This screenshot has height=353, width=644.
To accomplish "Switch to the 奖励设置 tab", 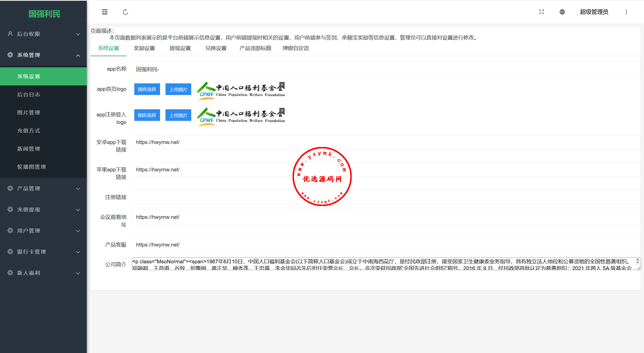I will (144, 48).
